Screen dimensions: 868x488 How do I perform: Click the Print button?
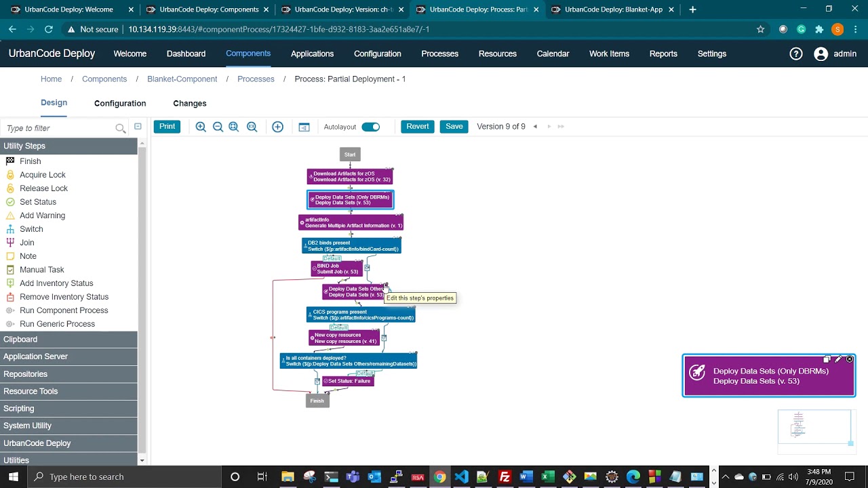[167, 127]
